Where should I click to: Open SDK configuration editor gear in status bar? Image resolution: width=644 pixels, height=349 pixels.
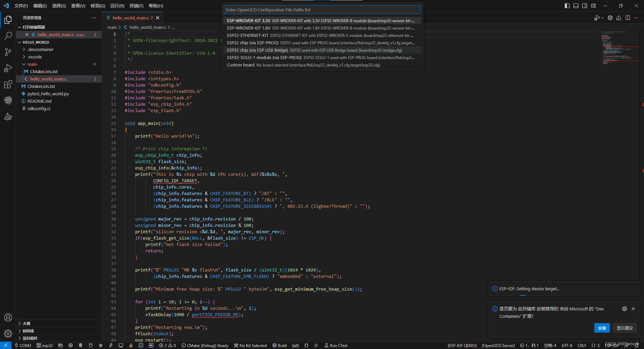point(70,345)
